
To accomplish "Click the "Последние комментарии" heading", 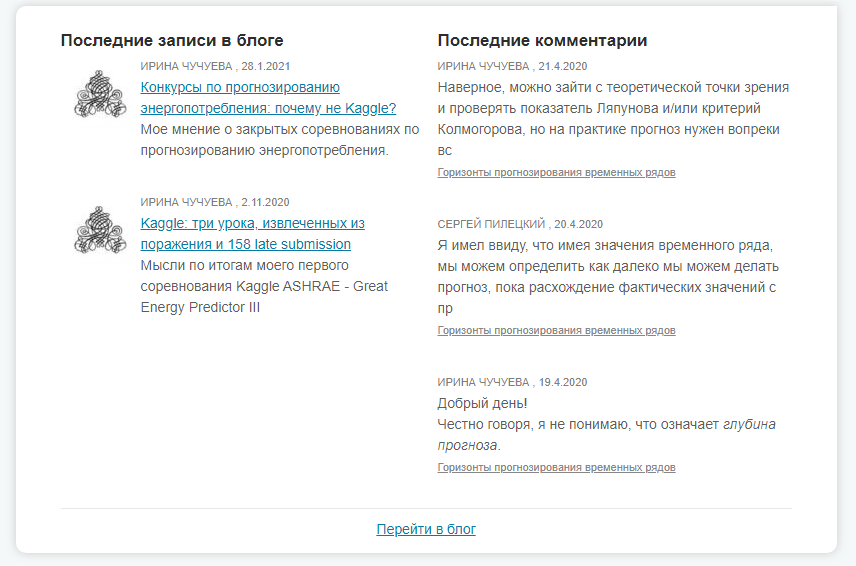I will 542,40.
